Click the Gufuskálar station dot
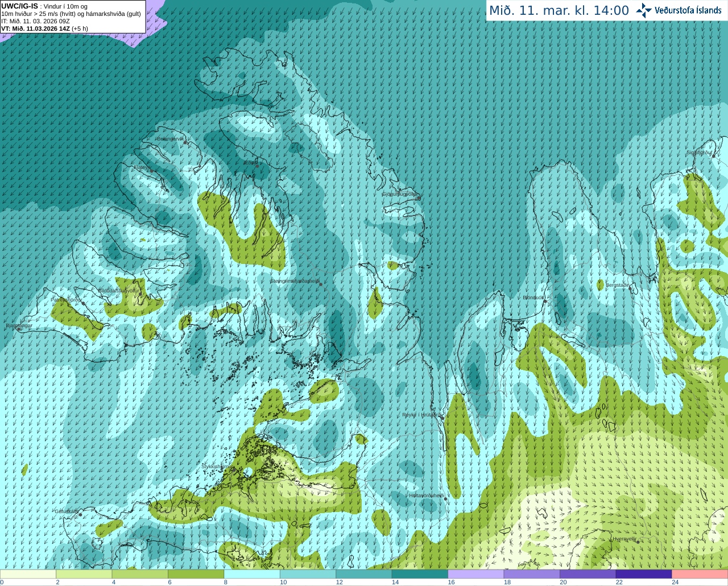This screenshot has height=586, width=728. point(80,515)
